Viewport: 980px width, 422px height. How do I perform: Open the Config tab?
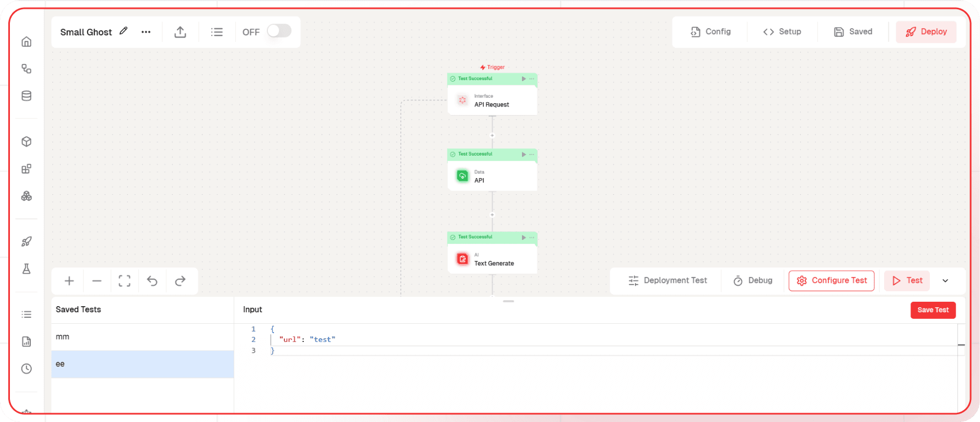pyautogui.click(x=710, y=31)
